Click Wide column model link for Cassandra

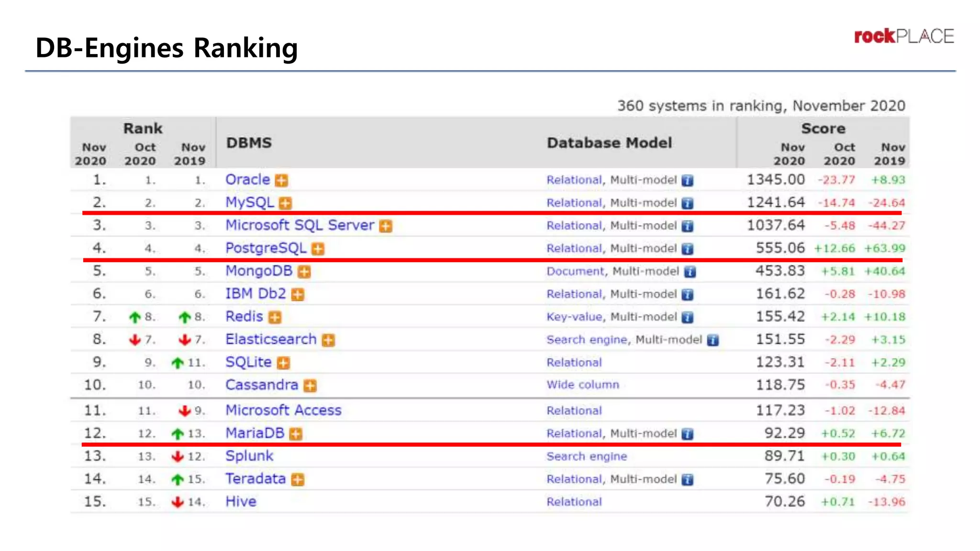click(x=583, y=385)
